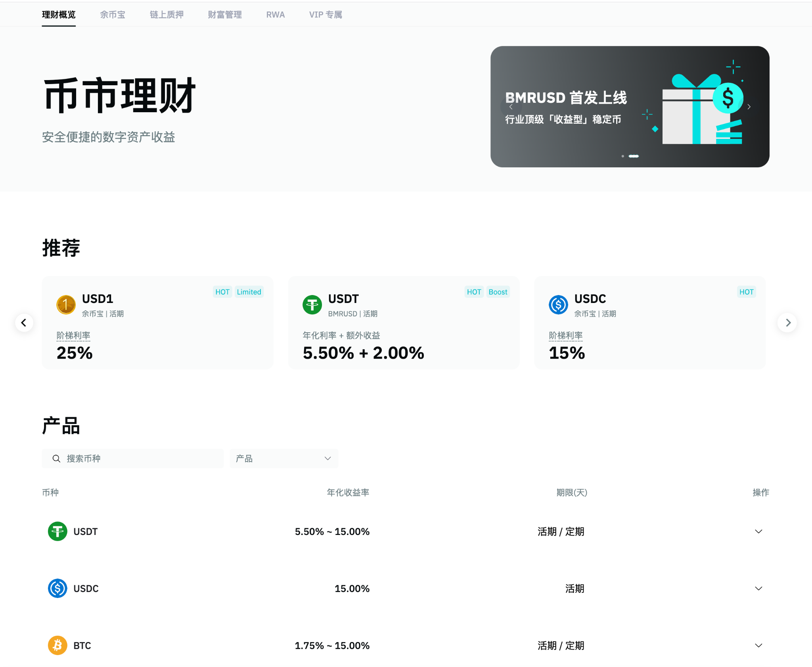Click the Tether icon on the USDT recommended card
Image resolution: width=812 pixels, height=667 pixels.
tap(313, 305)
